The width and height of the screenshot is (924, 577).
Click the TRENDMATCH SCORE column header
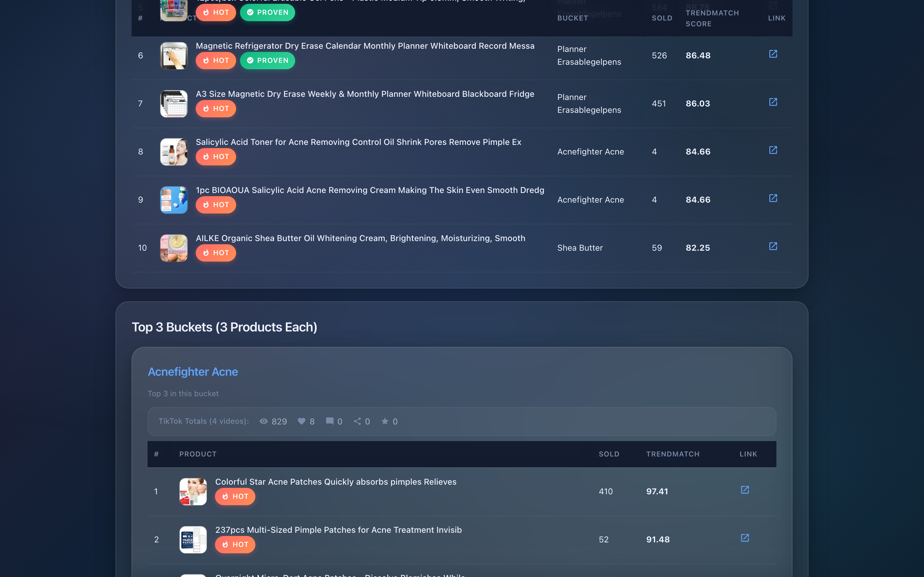pyautogui.click(x=712, y=18)
